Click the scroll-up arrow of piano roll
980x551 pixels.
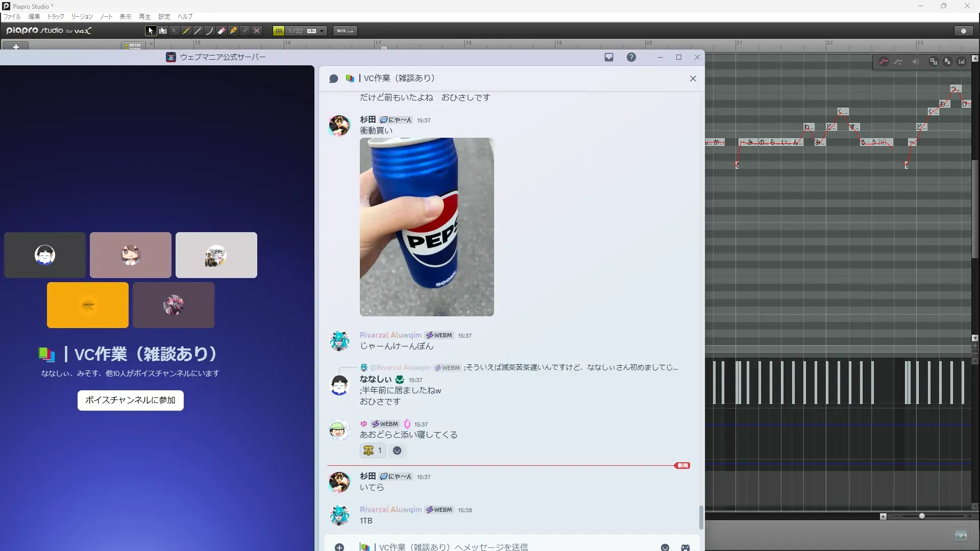tap(975, 58)
